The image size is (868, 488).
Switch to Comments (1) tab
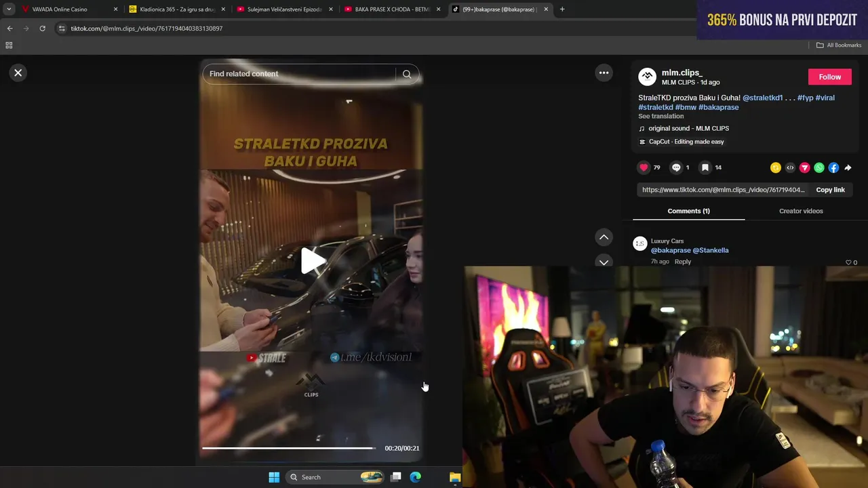pyautogui.click(x=688, y=211)
